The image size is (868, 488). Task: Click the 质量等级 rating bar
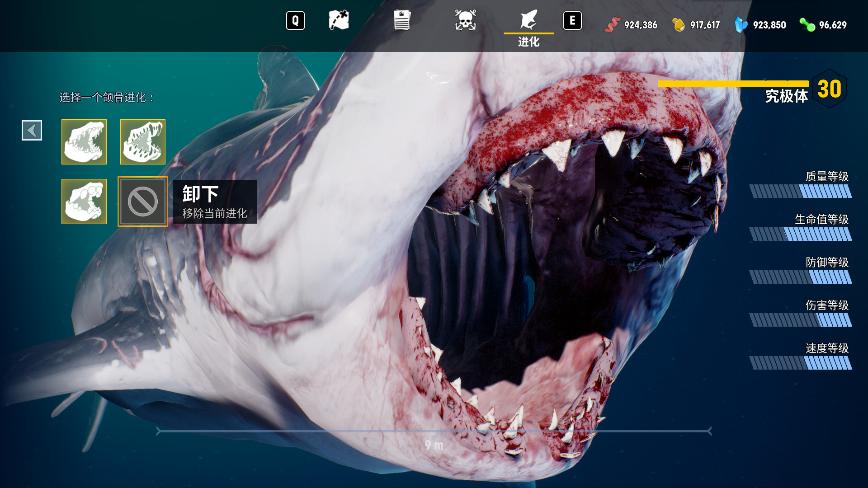coord(801,191)
